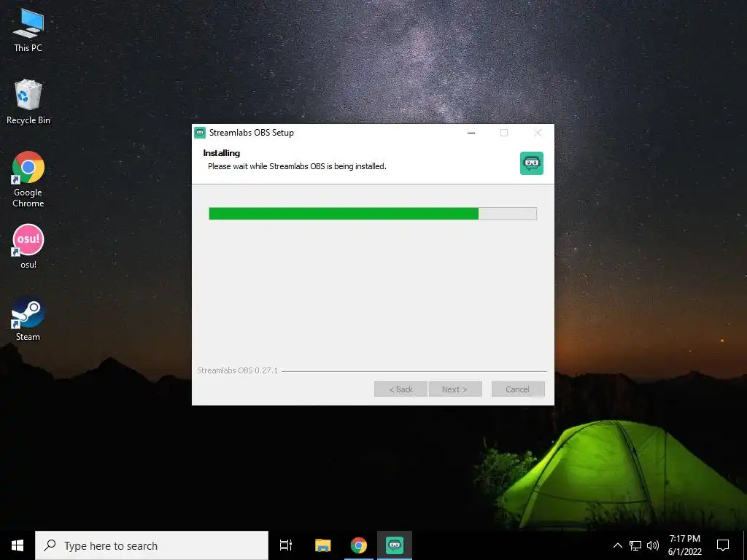Select the Steam desktop shortcut
Viewport: 747px width, 560px height.
click(28, 319)
